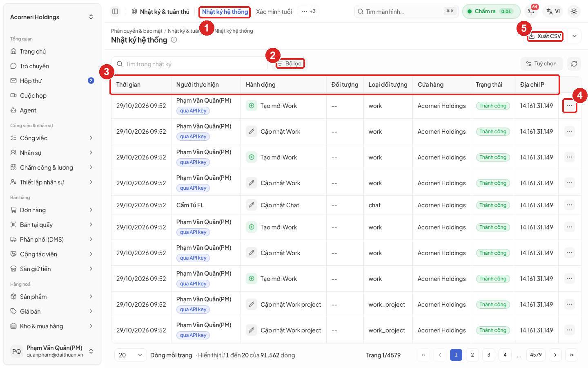The width and height of the screenshot is (588, 368).
Task: Open the Phạm Văn Quân(PM) account menu at the sidebar bottom
Action: click(52, 351)
